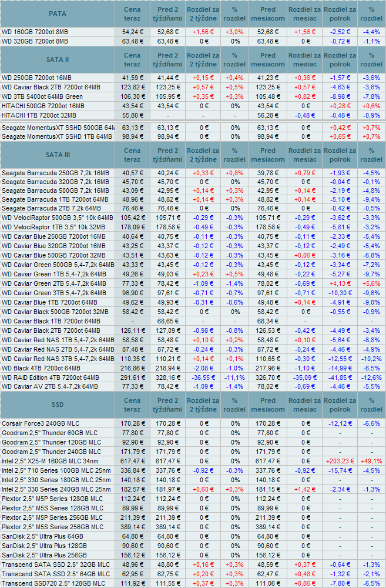Click Transcend SSD720 2.5" 128GB MLC

53,583
